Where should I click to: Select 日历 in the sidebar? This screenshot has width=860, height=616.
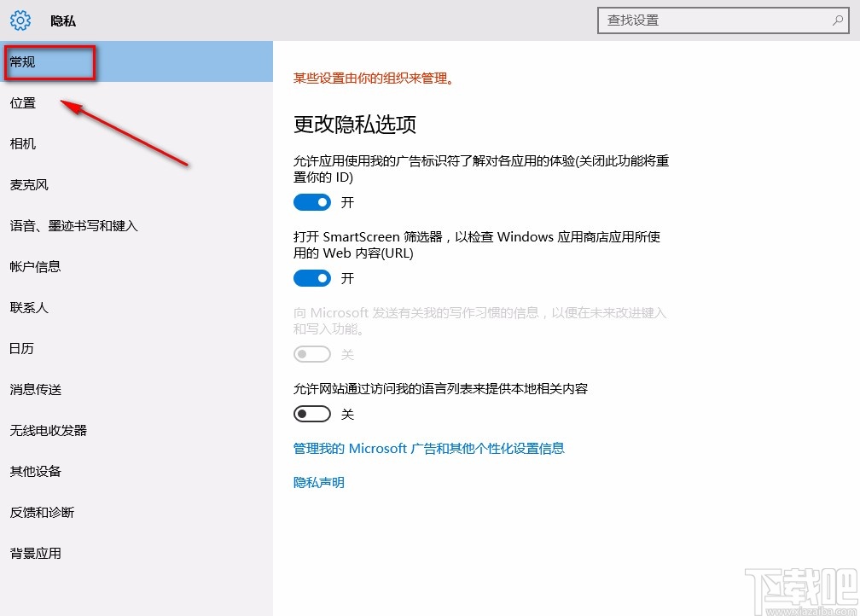pyautogui.click(x=21, y=348)
